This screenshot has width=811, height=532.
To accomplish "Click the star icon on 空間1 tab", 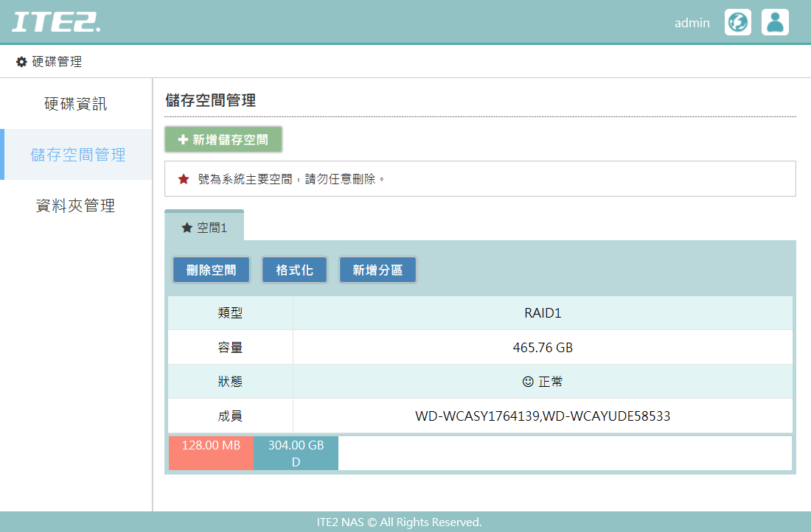I will (x=185, y=228).
